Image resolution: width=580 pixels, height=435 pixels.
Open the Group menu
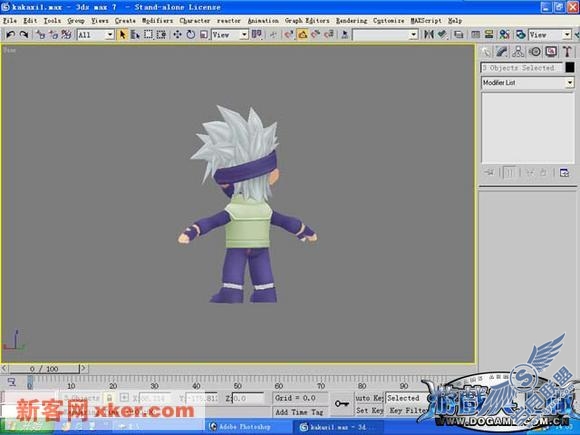[x=76, y=21]
